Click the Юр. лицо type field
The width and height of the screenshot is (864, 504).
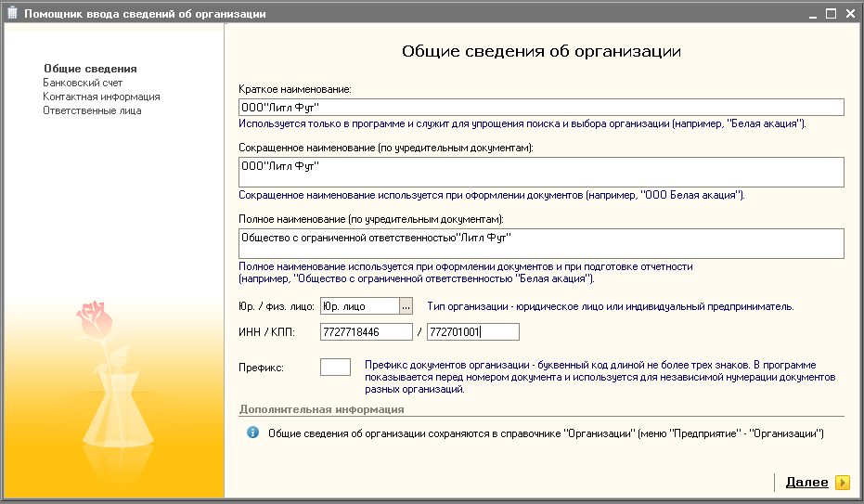tap(358, 305)
